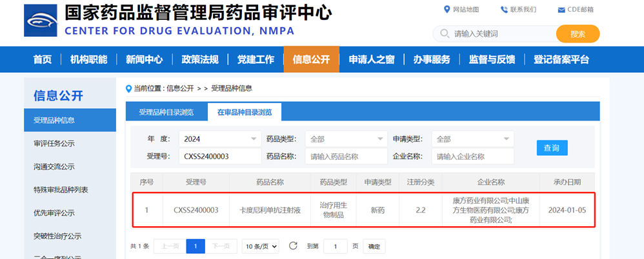Click the pagination refresh icon
644x259 pixels.
[x=293, y=246]
